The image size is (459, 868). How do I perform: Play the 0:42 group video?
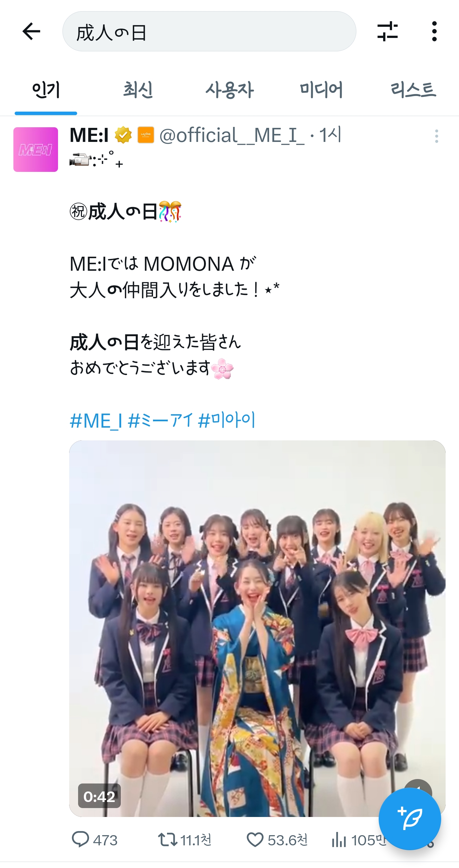click(257, 629)
